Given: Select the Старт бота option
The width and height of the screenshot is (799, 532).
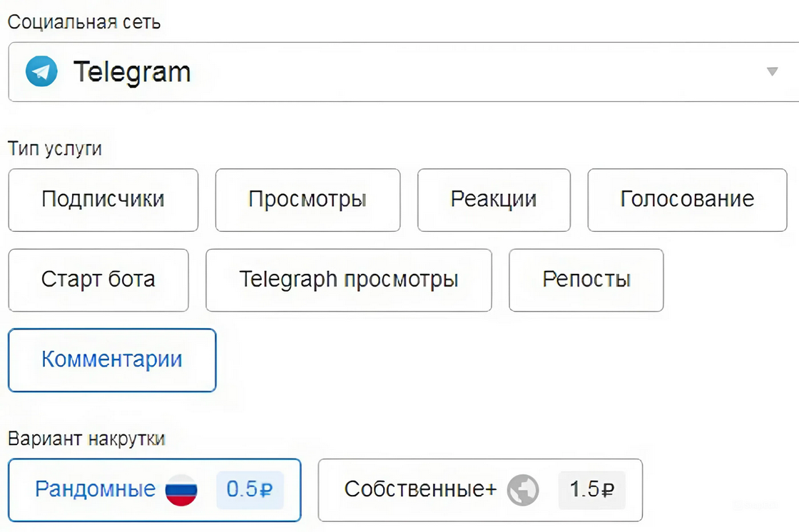Looking at the screenshot, I should click(x=98, y=280).
